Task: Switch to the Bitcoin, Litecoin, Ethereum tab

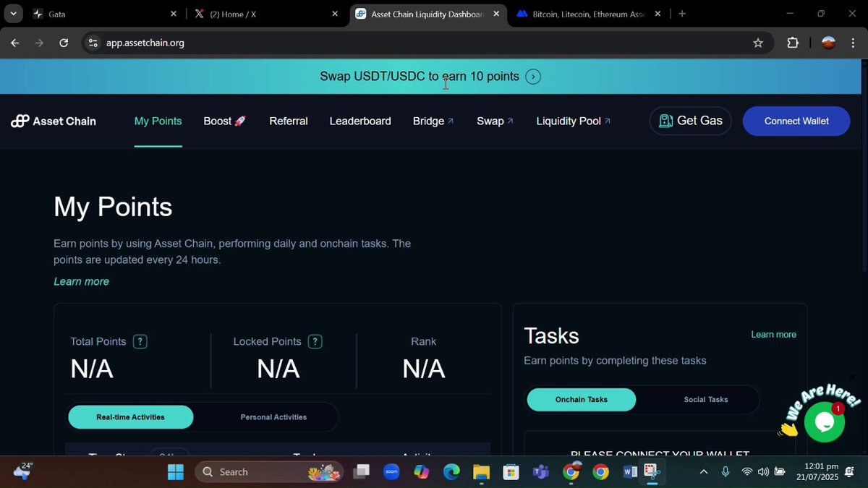Action: pyautogui.click(x=588, y=14)
